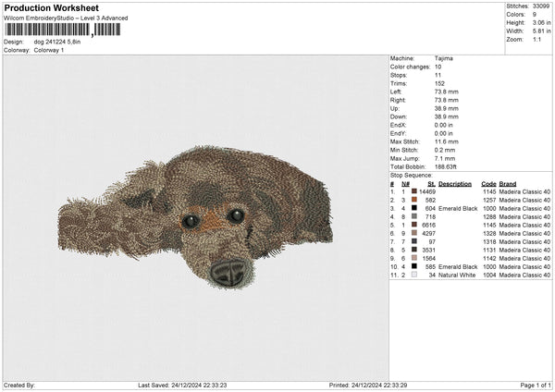Select the orange swatch, code 1257
The image size is (555, 392).
(x=414, y=200)
